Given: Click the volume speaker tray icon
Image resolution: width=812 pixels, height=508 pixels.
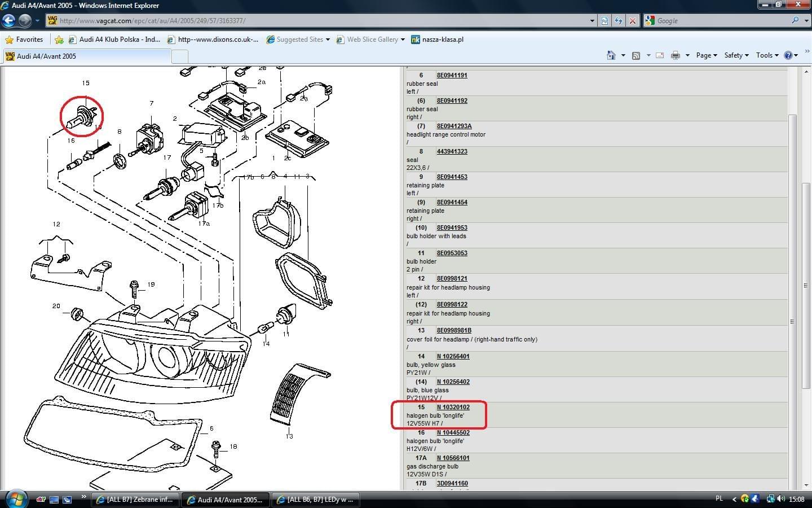Looking at the screenshot, I should coord(780,499).
